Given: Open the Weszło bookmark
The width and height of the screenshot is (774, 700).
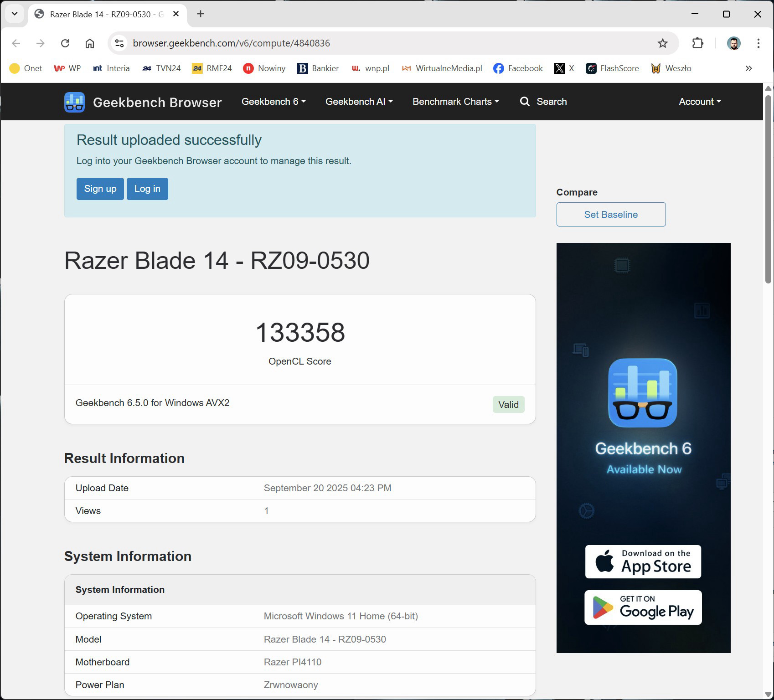Looking at the screenshot, I should [x=671, y=68].
